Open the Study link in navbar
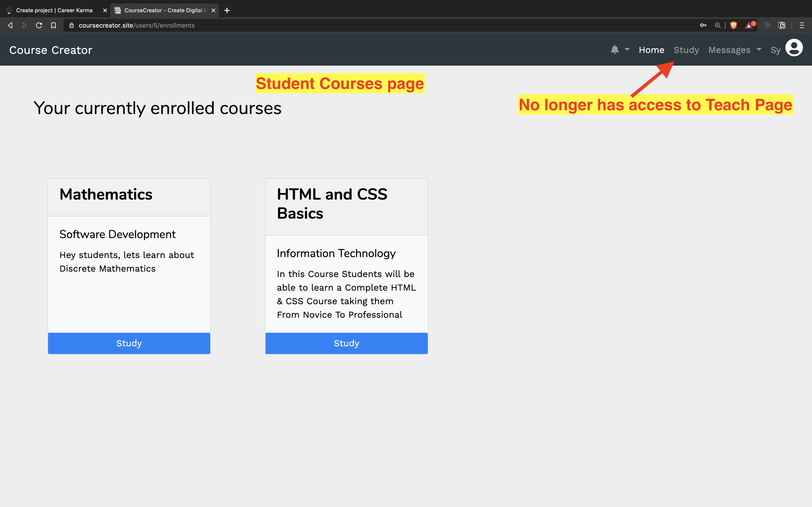The height and width of the screenshot is (507, 812). click(x=686, y=50)
